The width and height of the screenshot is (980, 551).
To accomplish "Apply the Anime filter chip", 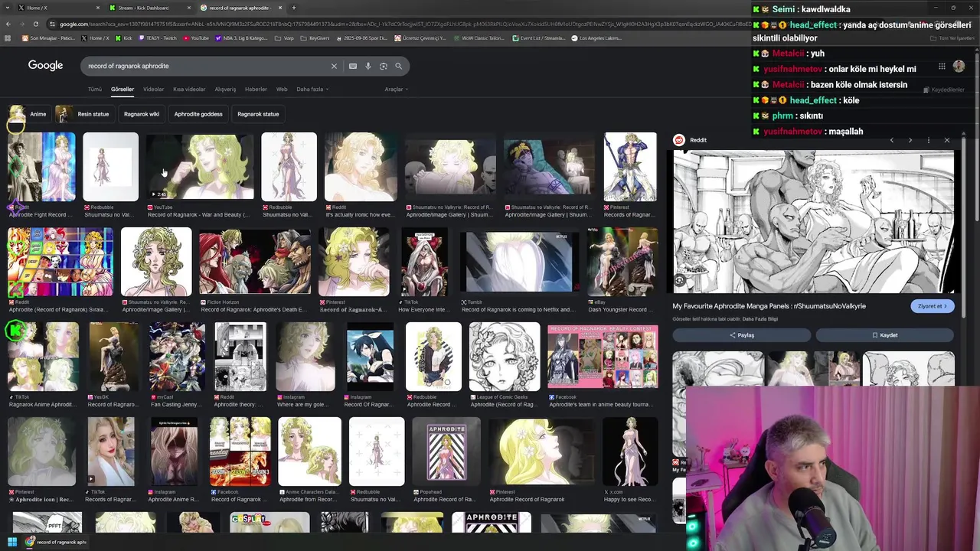I will click(29, 114).
